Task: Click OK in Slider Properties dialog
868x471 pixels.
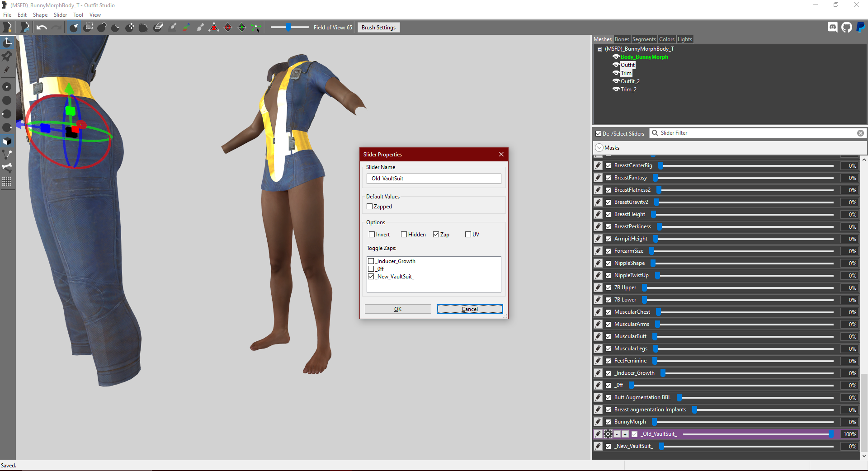Action: click(x=398, y=309)
